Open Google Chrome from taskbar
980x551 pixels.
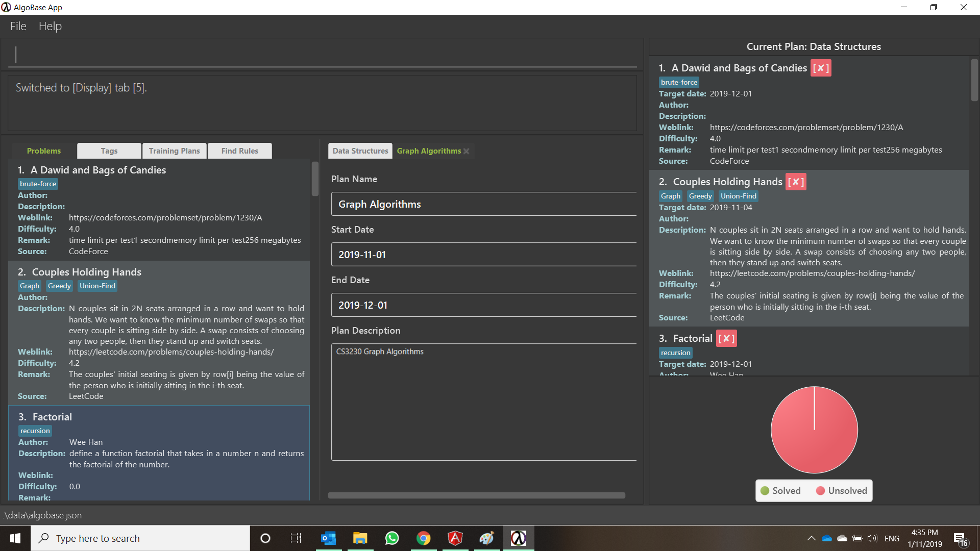tap(423, 538)
